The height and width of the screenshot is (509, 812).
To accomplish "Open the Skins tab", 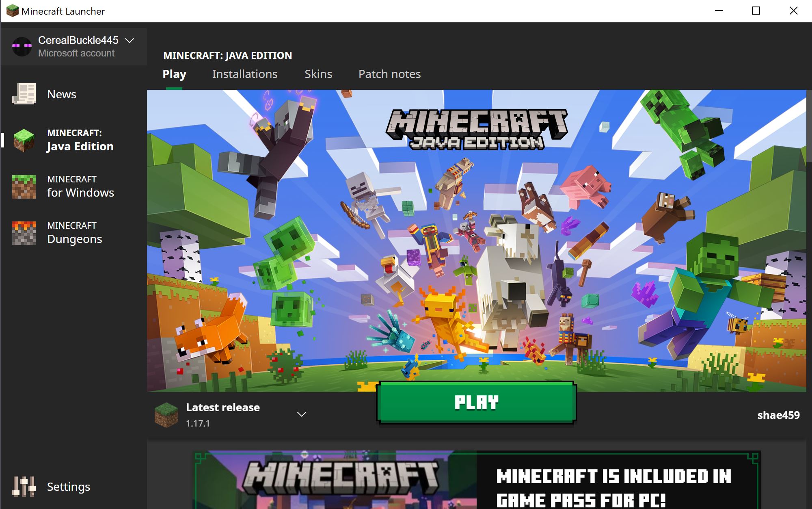I will click(x=318, y=74).
